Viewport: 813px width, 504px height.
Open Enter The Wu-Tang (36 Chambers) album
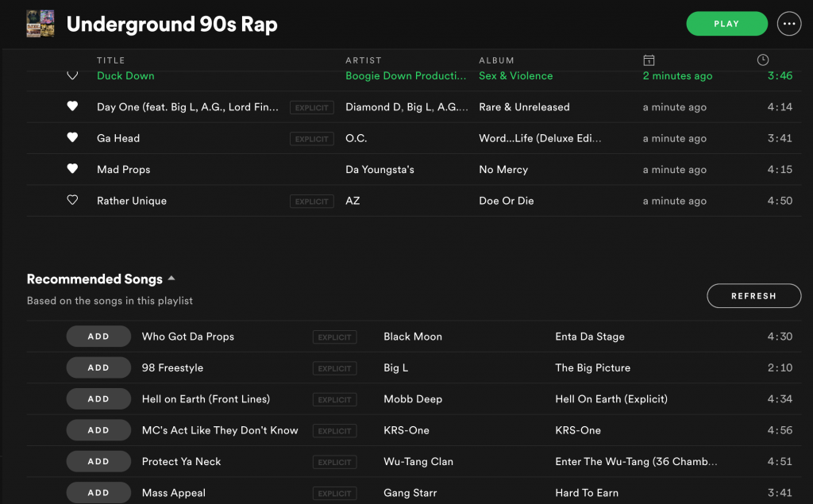click(636, 461)
